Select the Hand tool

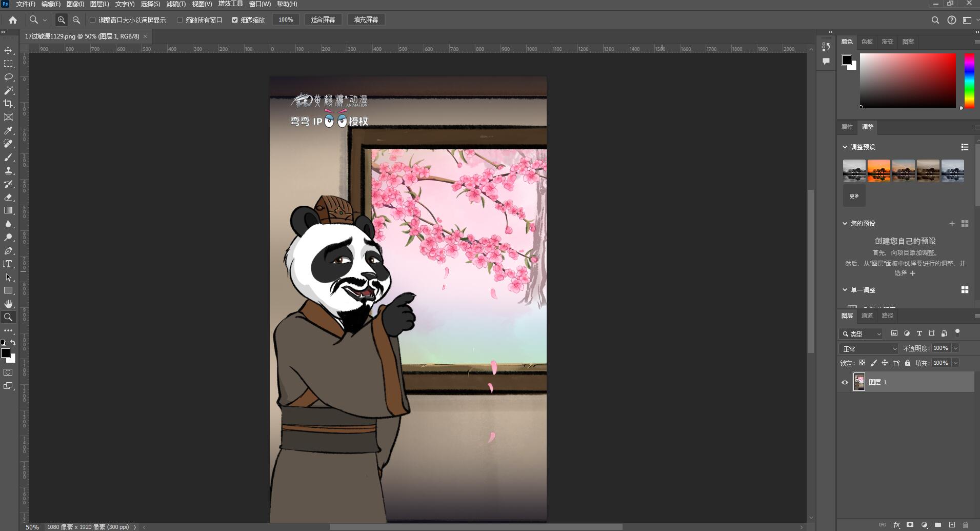(x=8, y=304)
